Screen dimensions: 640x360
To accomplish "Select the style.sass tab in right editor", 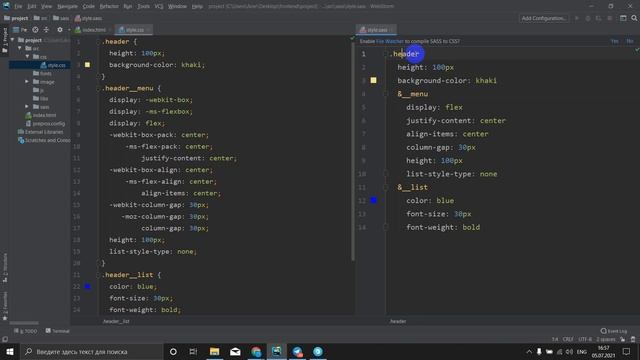I will tap(376, 30).
